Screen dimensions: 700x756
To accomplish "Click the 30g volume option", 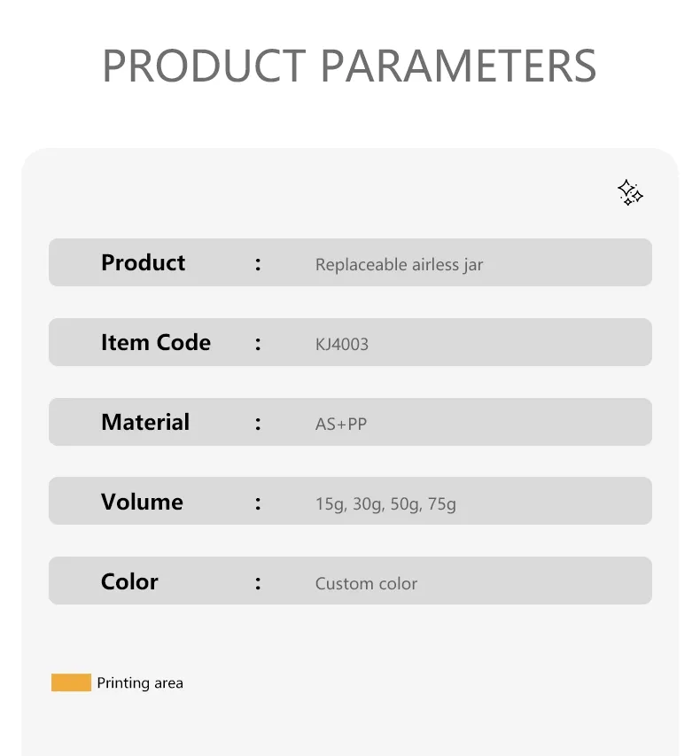I will [x=367, y=504].
